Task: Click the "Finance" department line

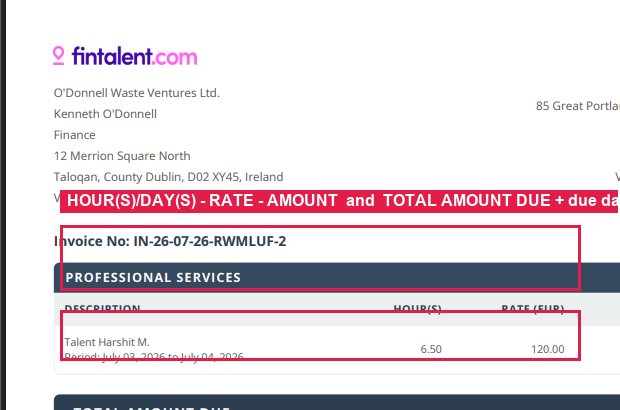Action: tap(74, 135)
